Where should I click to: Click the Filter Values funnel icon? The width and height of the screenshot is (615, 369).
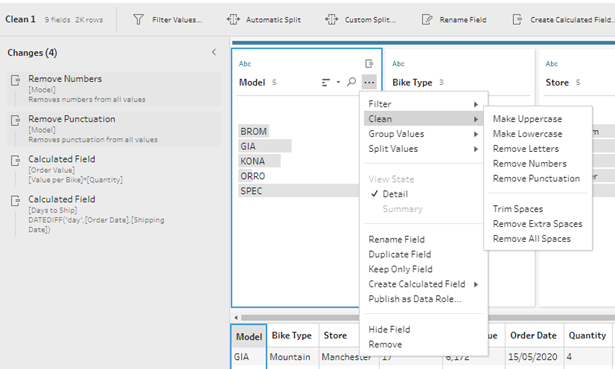(x=138, y=19)
